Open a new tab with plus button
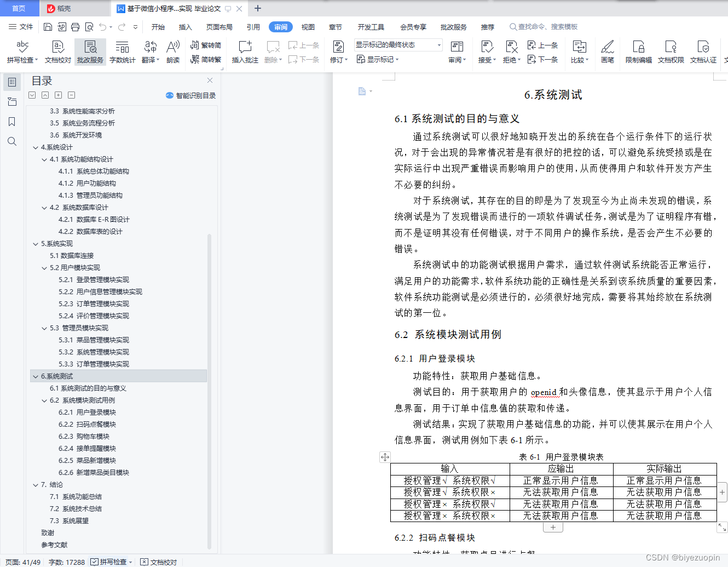The height and width of the screenshot is (567, 728). (258, 8)
